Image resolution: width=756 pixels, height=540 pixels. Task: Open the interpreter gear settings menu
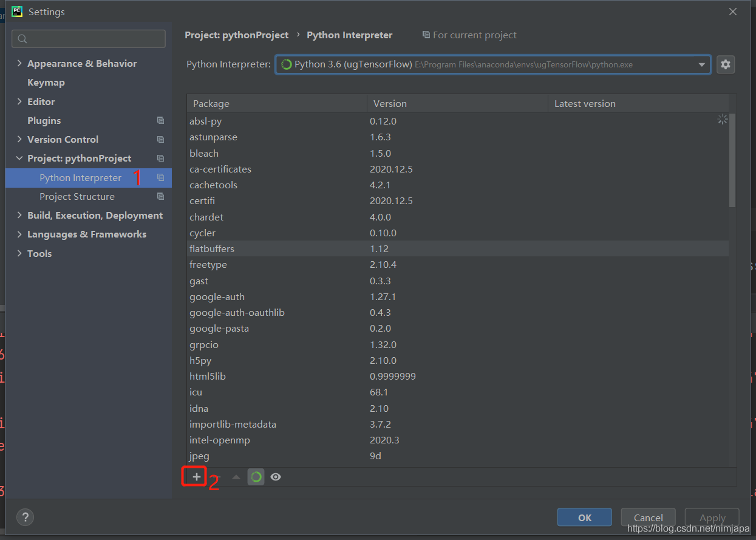[726, 64]
